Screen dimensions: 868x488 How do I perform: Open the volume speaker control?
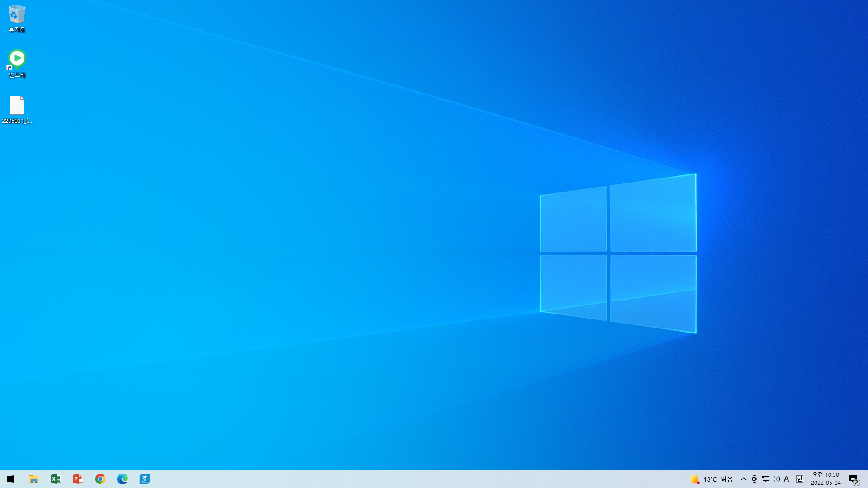pos(776,479)
